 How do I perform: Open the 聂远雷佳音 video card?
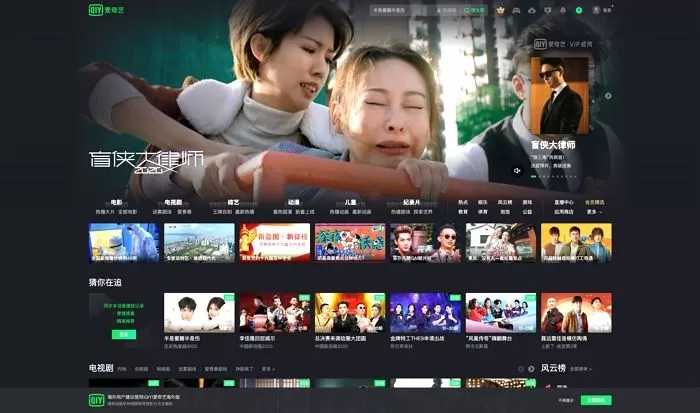pos(576,313)
